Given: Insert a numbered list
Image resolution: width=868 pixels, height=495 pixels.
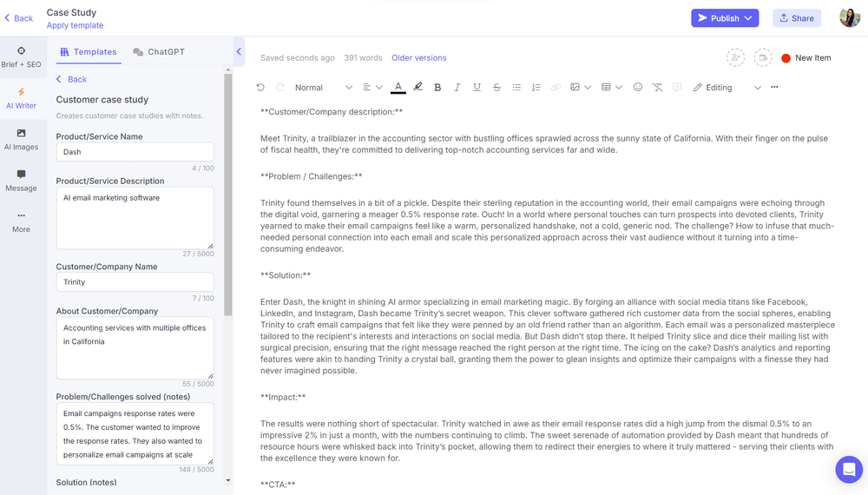Looking at the screenshot, I should tap(536, 88).
